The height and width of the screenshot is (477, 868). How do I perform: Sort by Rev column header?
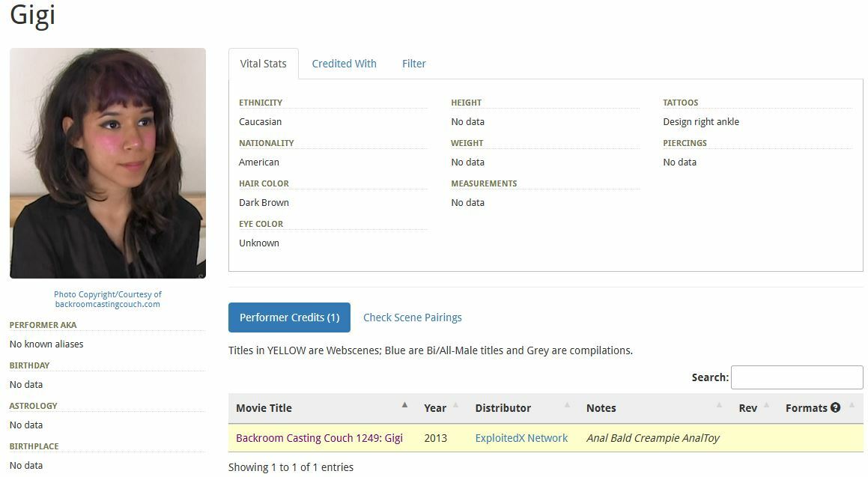[x=754, y=408]
